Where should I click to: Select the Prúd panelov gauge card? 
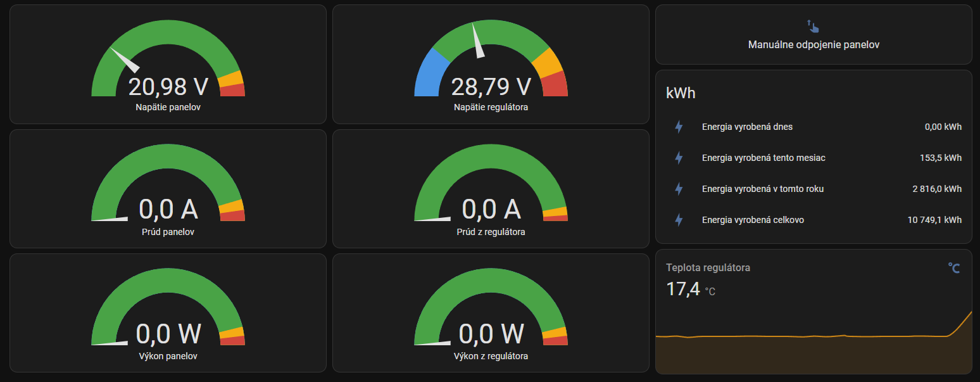[x=168, y=189]
